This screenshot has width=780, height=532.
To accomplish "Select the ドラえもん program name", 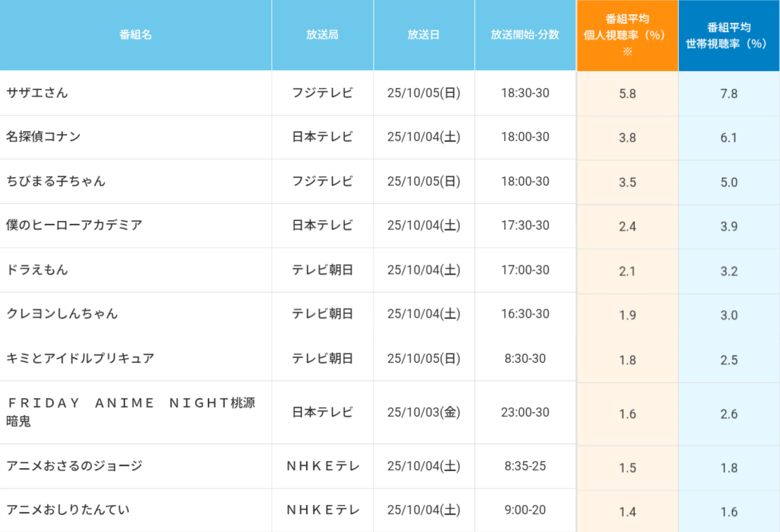I will (37, 269).
